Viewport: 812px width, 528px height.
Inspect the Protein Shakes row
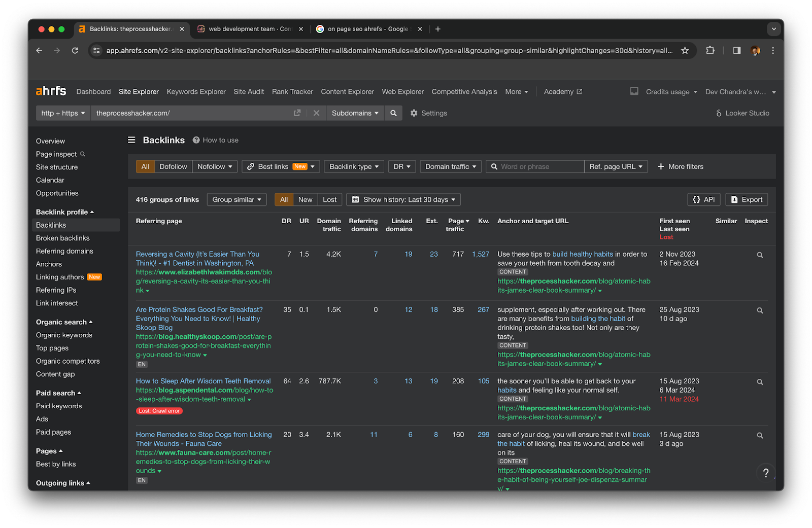click(x=760, y=310)
